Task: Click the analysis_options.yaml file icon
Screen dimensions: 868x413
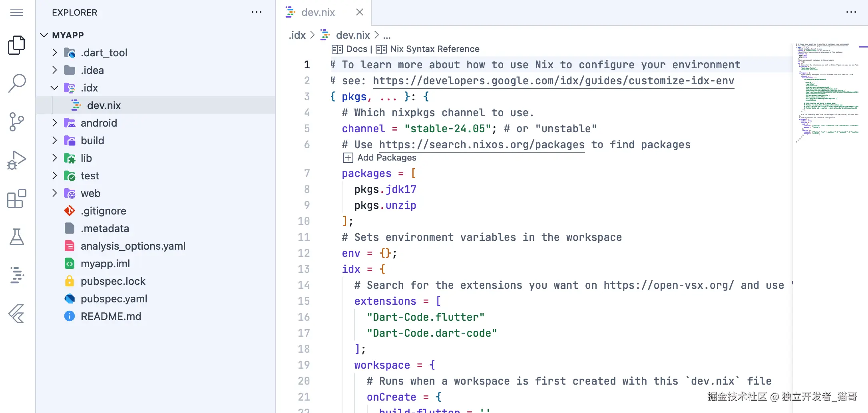Action: [70, 246]
